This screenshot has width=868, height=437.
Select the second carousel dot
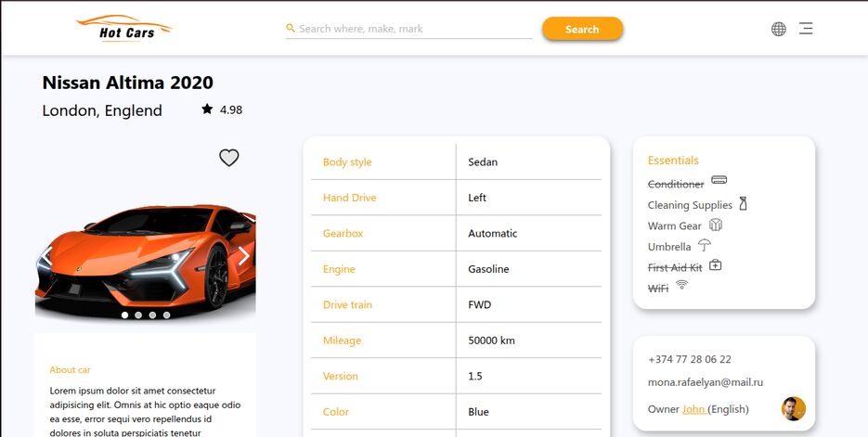tap(138, 315)
